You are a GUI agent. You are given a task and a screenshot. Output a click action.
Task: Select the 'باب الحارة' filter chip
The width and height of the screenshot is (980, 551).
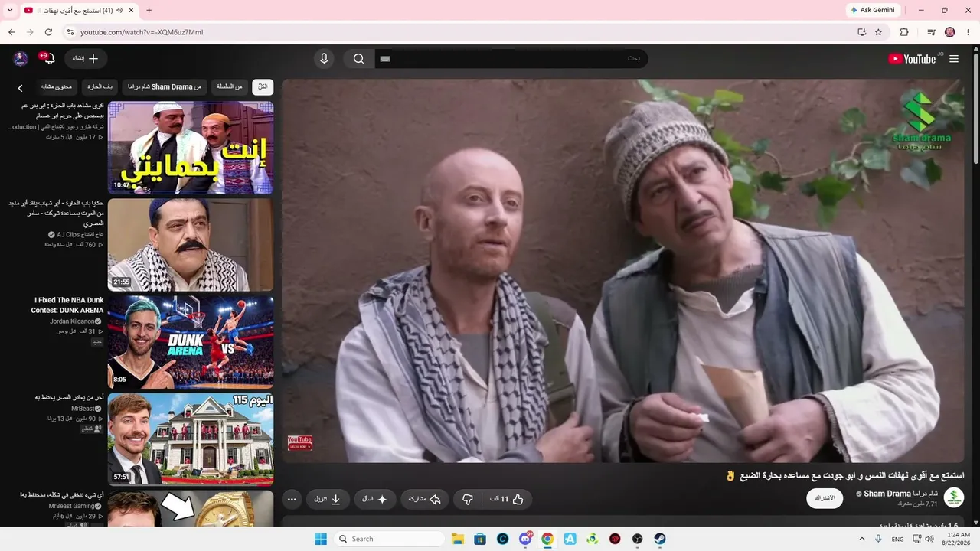[x=100, y=87]
